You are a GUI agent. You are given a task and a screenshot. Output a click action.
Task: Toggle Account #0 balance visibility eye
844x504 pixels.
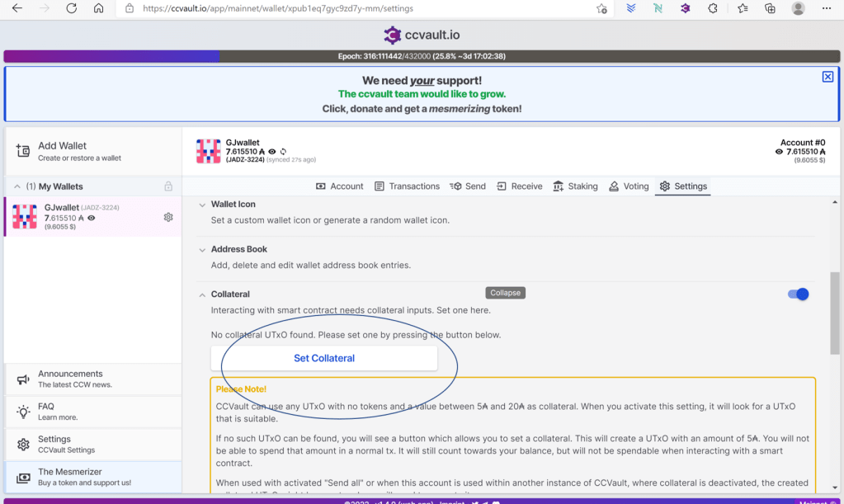coord(779,152)
